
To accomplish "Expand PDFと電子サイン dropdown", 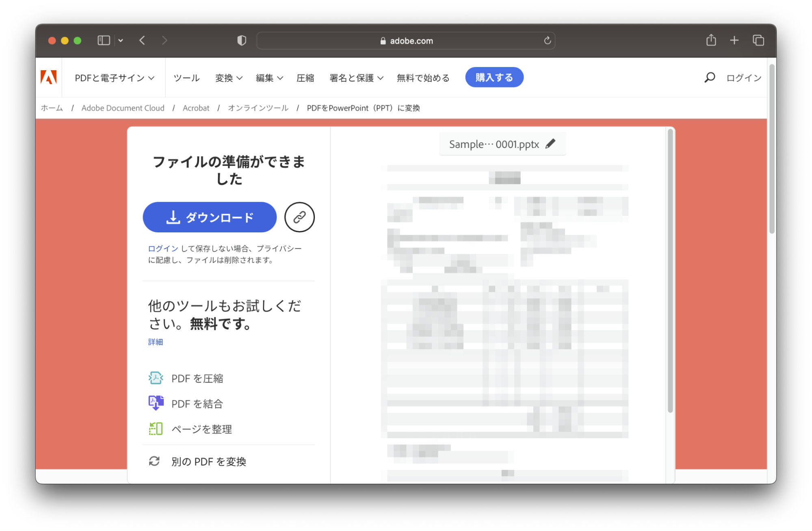I will click(x=115, y=78).
